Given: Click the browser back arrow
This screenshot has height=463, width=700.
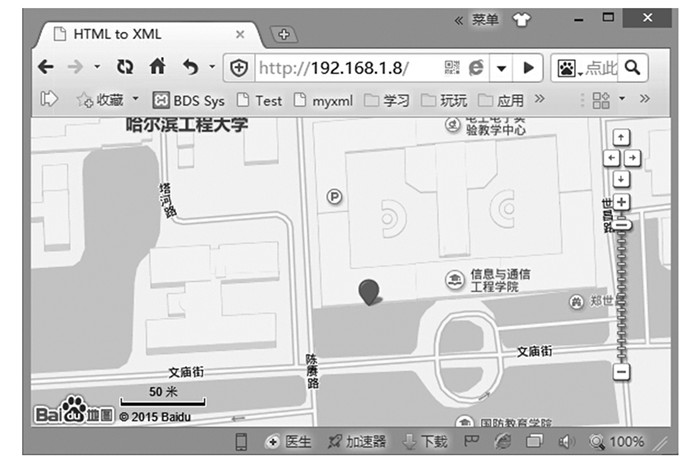Looking at the screenshot, I should pos(46,67).
